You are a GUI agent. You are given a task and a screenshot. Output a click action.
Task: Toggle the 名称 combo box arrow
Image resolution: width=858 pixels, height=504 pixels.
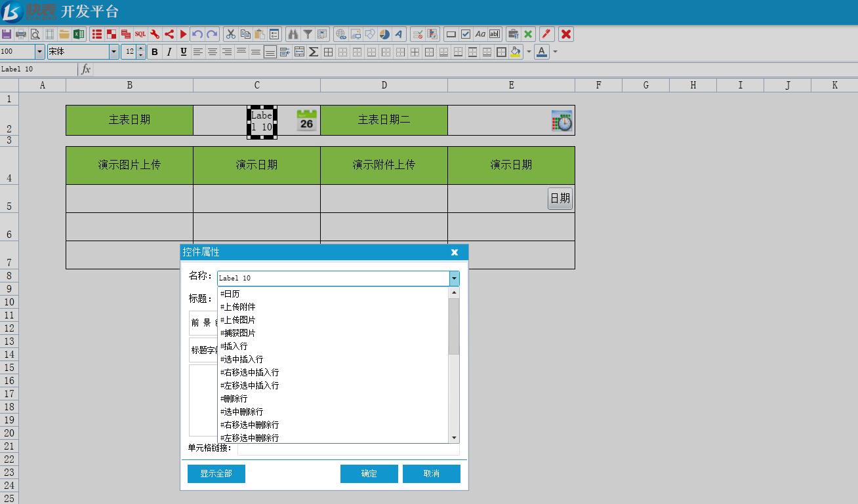click(454, 279)
